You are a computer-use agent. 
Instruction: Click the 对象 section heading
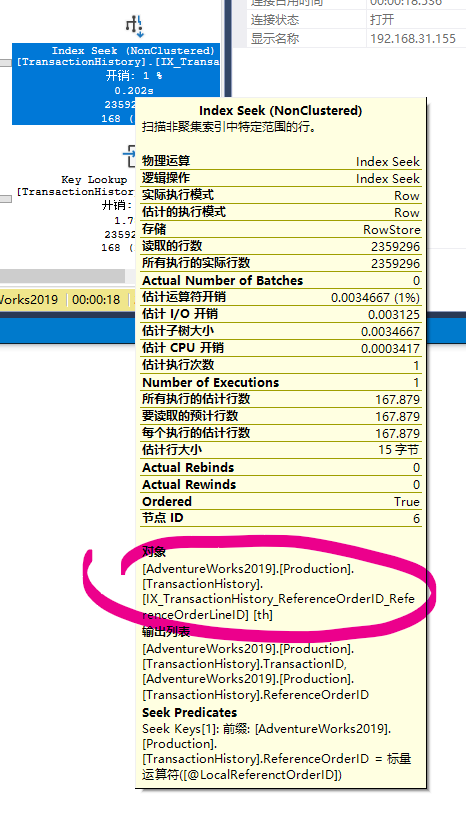click(154, 552)
